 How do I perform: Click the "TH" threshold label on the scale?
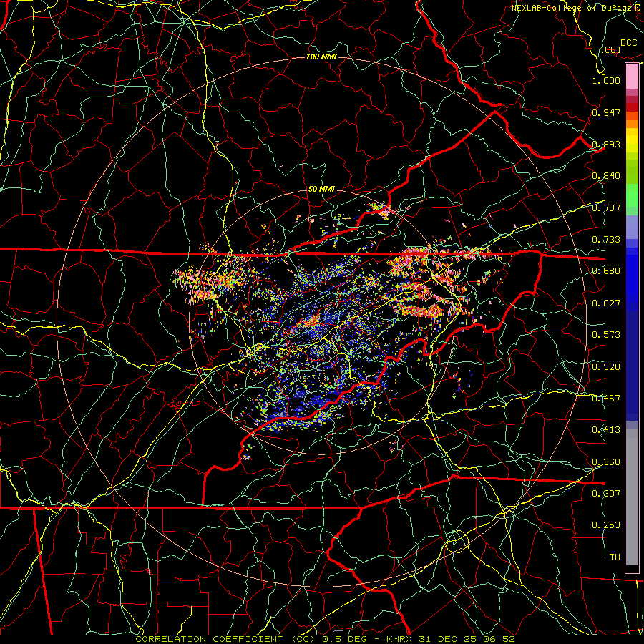(x=615, y=557)
